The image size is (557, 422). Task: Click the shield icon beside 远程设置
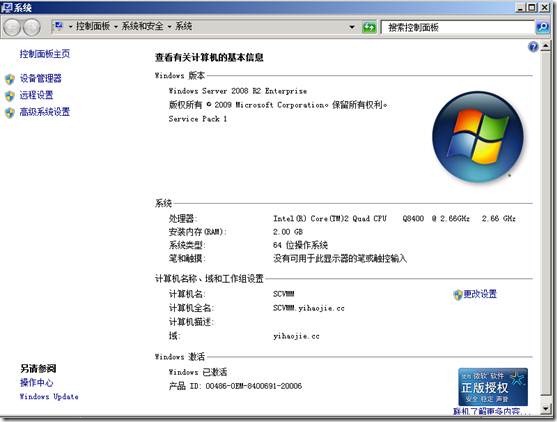tap(10, 96)
